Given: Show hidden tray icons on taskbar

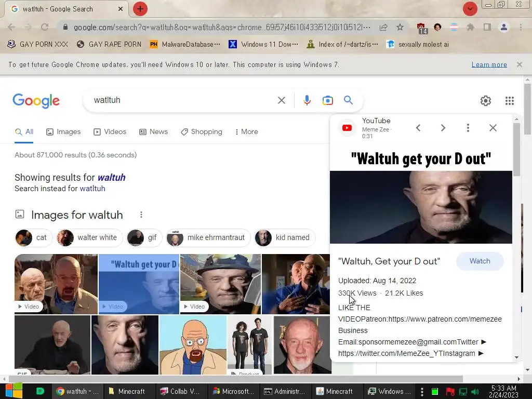Looking at the screenshot, I should [x=422, y=392].
